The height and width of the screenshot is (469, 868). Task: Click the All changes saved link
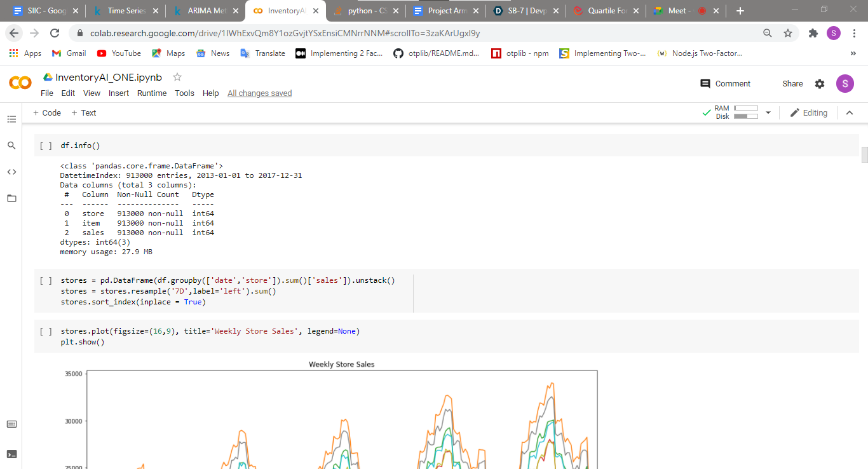(x=259, y=93)
